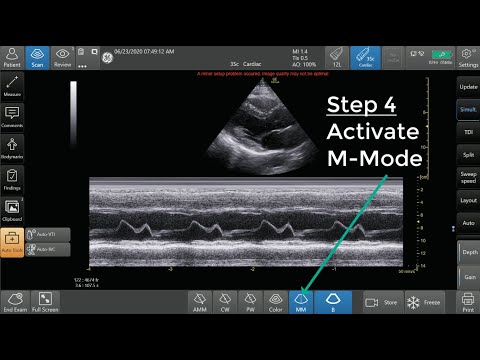
Task: Click the '3Sc Cardiac' header label
Action: pyautogui.click(x=245, y=64)
